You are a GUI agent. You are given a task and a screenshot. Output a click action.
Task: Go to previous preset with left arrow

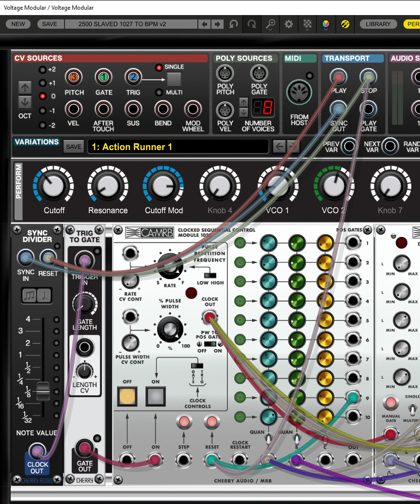(204, 24)
